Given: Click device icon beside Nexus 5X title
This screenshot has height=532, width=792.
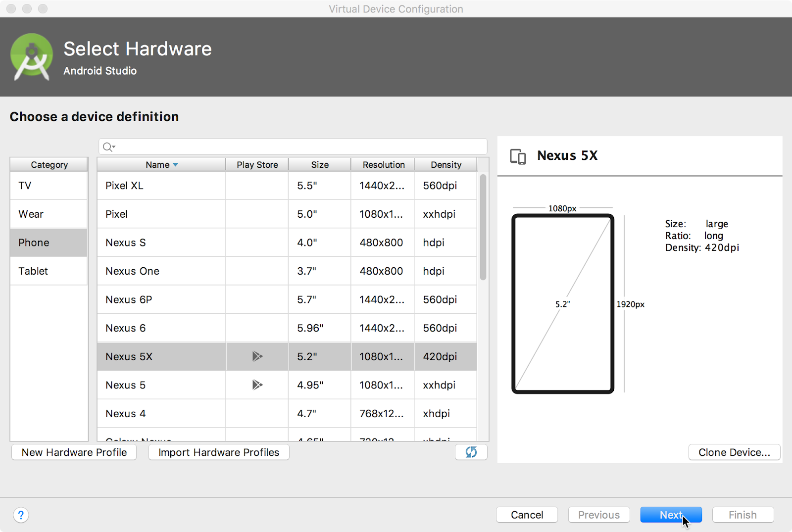Looking at the screenshot, I should point(518,156).
